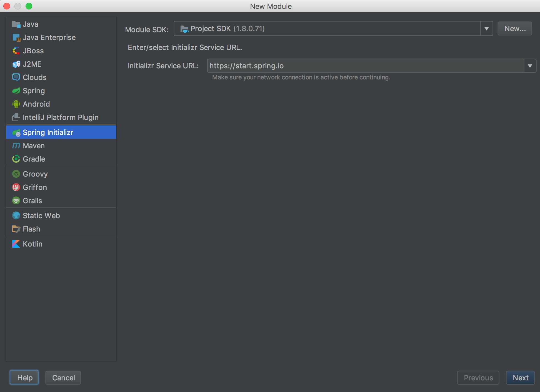Click the 'Module SDK:' label
The image size is (540, 392).
point(147,30)
